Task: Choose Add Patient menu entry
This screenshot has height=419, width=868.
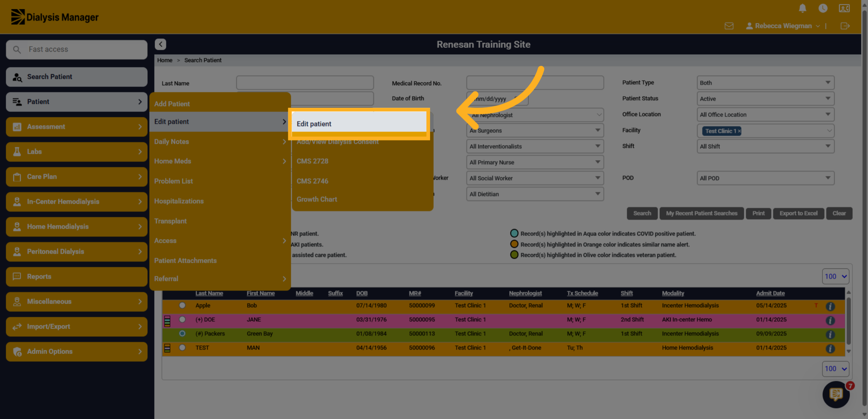Action: [220, 104]
